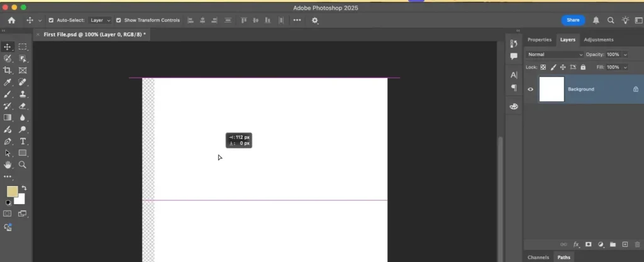This screenshot has width=644, height=262.
Task: Select the Pen tool
Action: click(8, 141)
